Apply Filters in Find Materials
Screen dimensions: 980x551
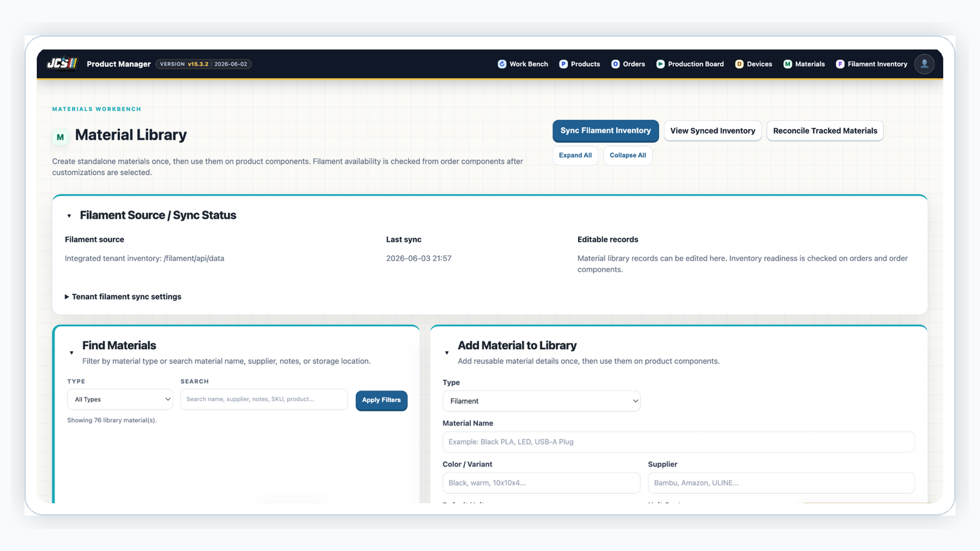tap(381, 400)
